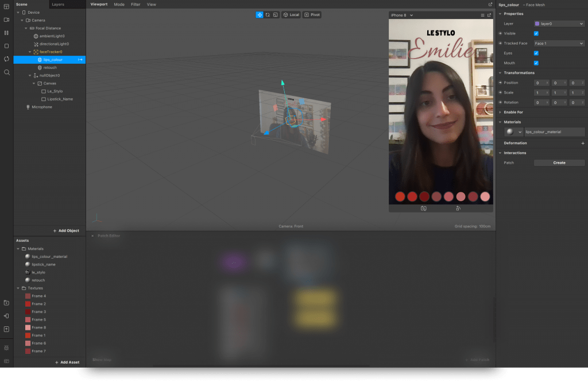Select the Move manipulator tool in the viewport
The image size is (588, 382).
(x=260, y=14)
